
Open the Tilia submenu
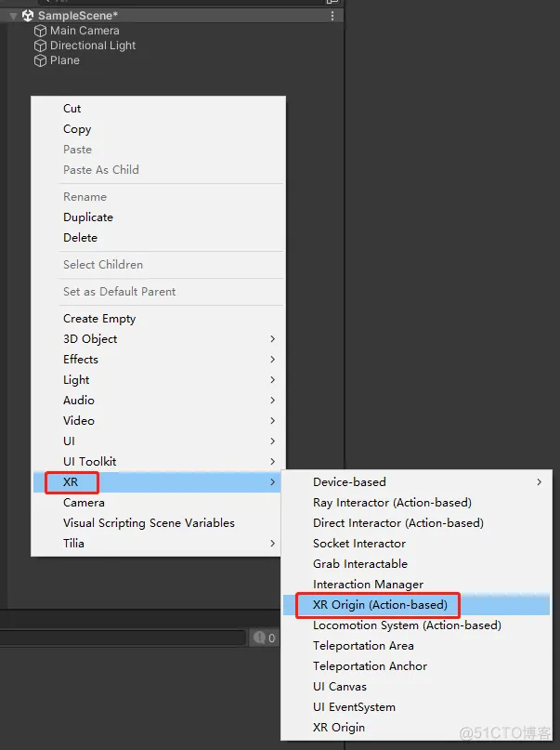pyautogui.click(x=158, y=544)
